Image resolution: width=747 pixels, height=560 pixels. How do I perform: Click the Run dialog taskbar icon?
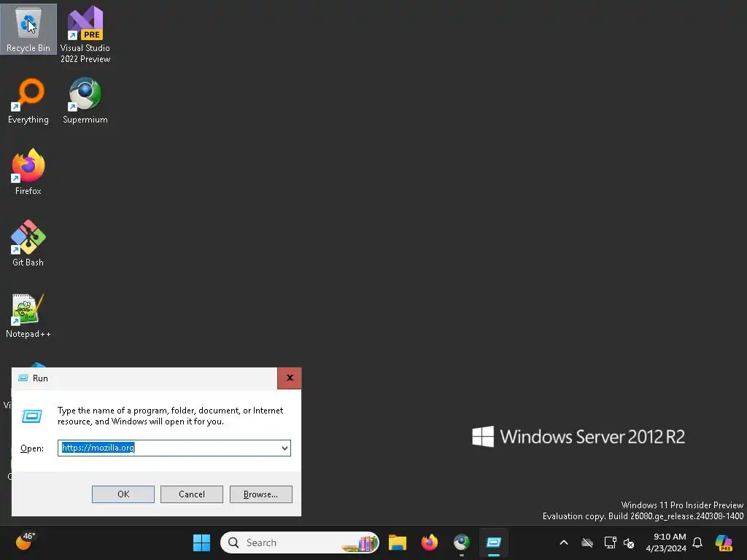(494, 542)
